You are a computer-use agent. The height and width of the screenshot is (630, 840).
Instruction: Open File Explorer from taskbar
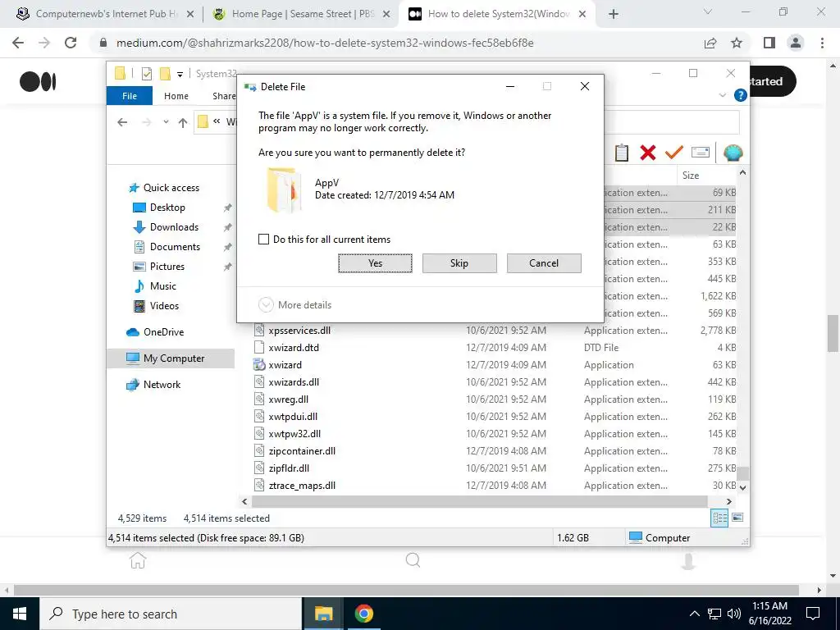(x=323, y=614)
